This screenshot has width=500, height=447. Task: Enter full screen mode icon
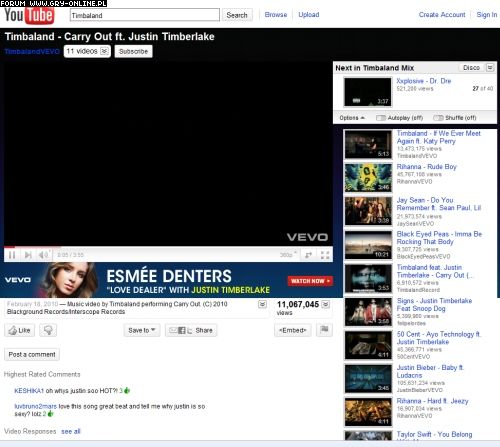pyautogui.click(x=325, y=255)
